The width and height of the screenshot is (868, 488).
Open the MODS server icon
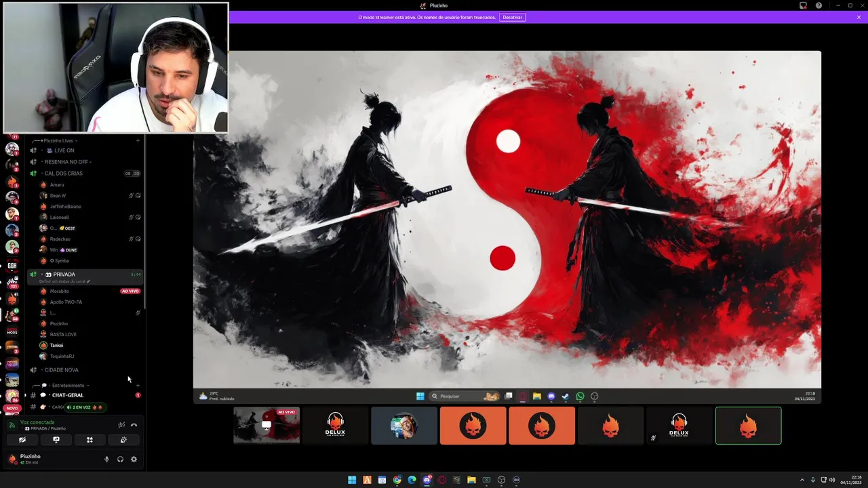pyautogui.click(x=12, y=331)
